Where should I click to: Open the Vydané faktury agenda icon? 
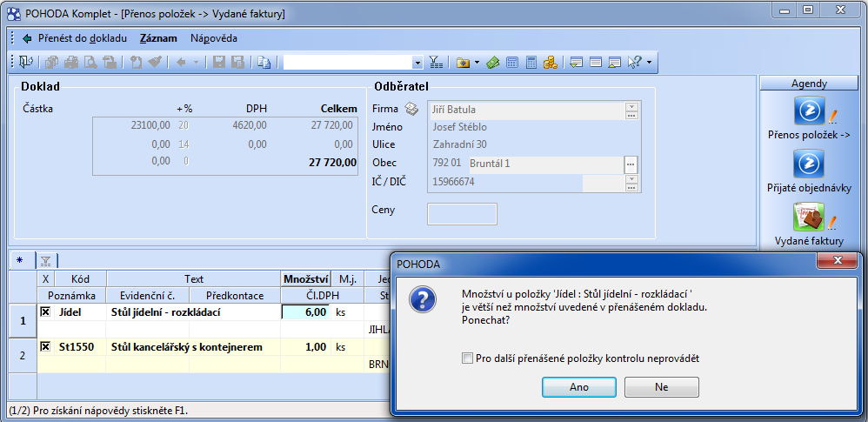tap(809, 217)
